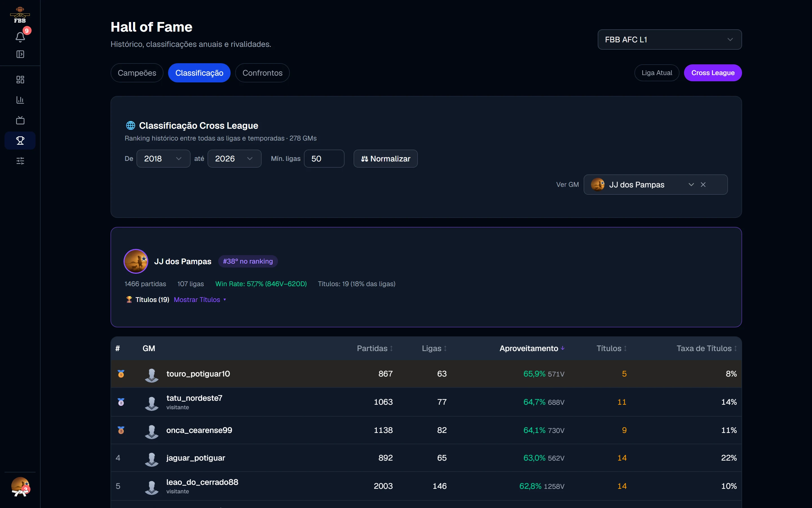Open the notifications bell

[x=20, y=37]
